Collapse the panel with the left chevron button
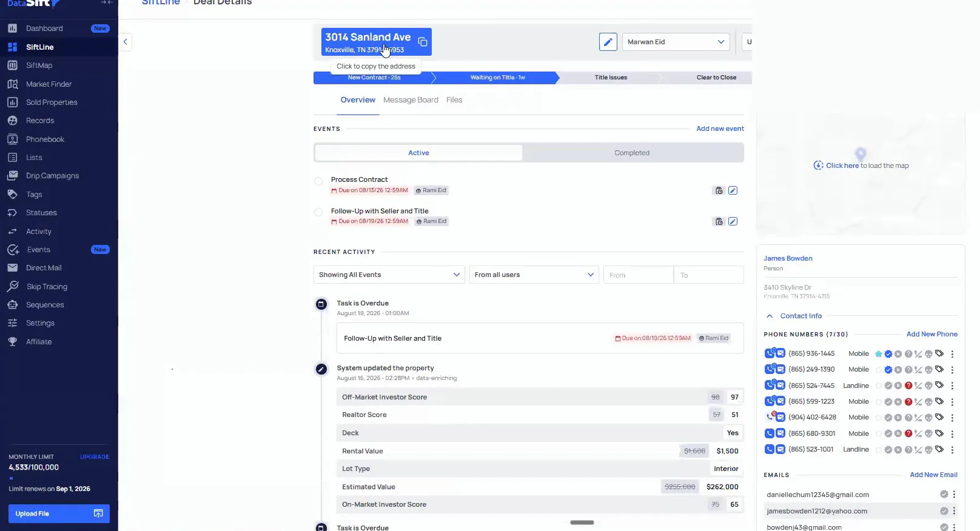Screen dimensions: 980x531 coord(126,42)
